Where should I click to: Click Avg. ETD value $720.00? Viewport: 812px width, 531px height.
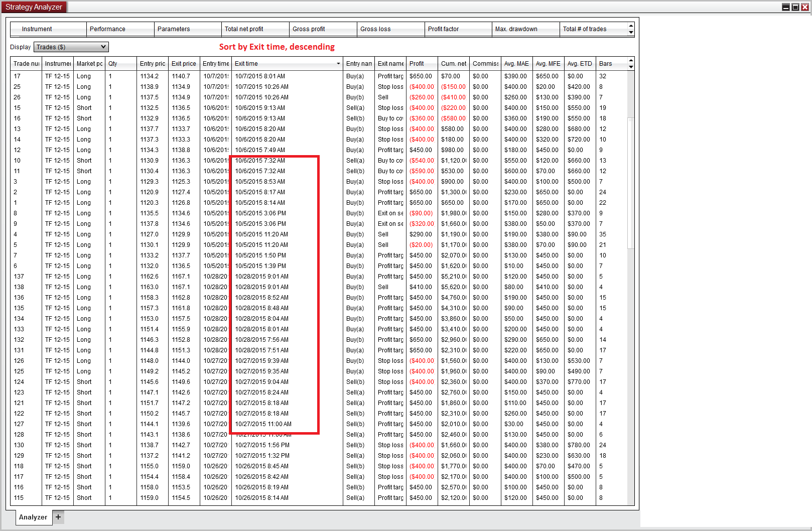580,140
